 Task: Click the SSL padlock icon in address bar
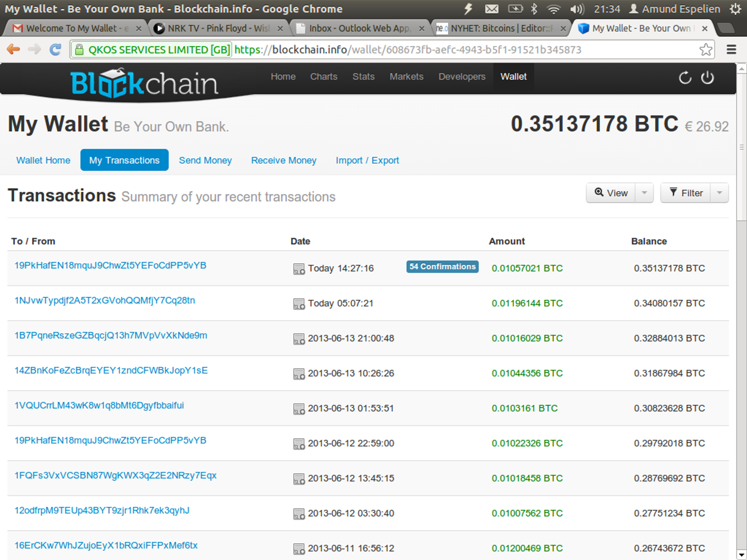(x=79, y=49)
